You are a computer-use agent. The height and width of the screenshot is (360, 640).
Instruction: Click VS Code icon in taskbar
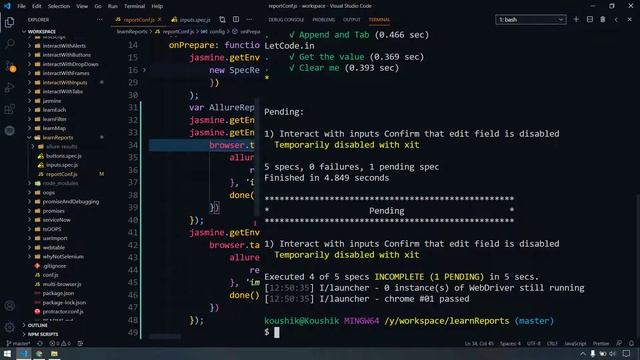[x=23, y=353]
